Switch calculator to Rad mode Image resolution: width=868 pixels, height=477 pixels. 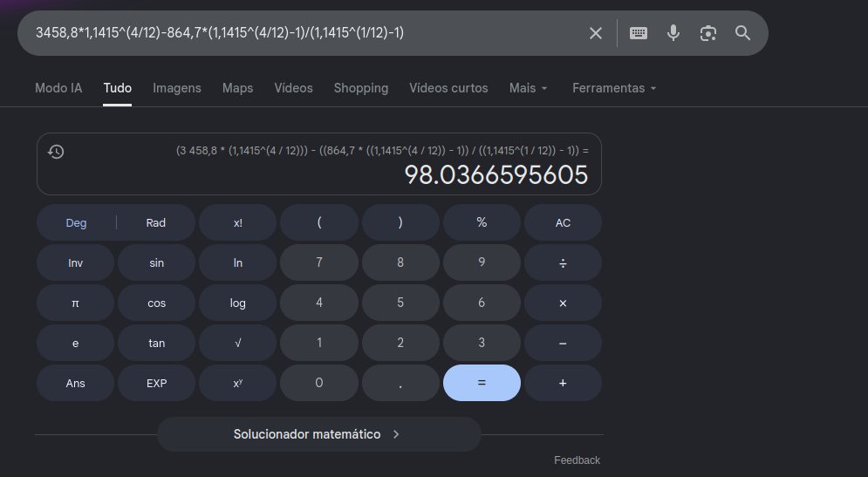[x=156, y=222]
